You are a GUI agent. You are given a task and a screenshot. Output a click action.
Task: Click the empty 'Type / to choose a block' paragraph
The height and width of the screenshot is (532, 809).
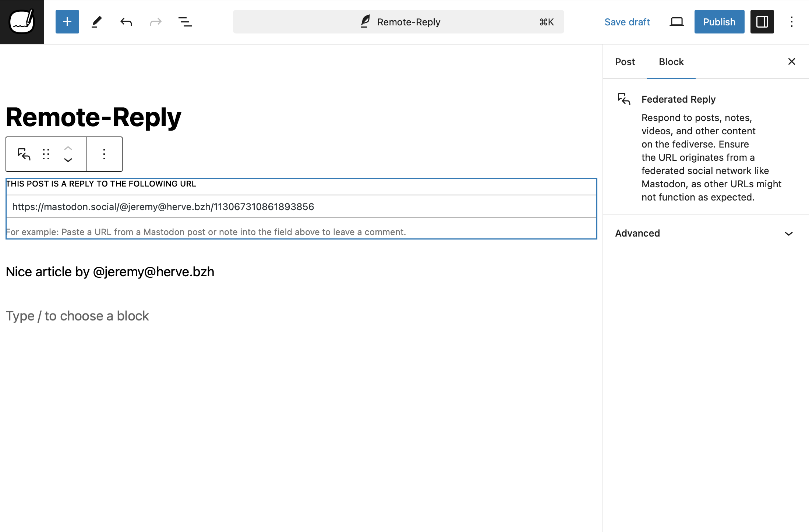coord(77,316)
